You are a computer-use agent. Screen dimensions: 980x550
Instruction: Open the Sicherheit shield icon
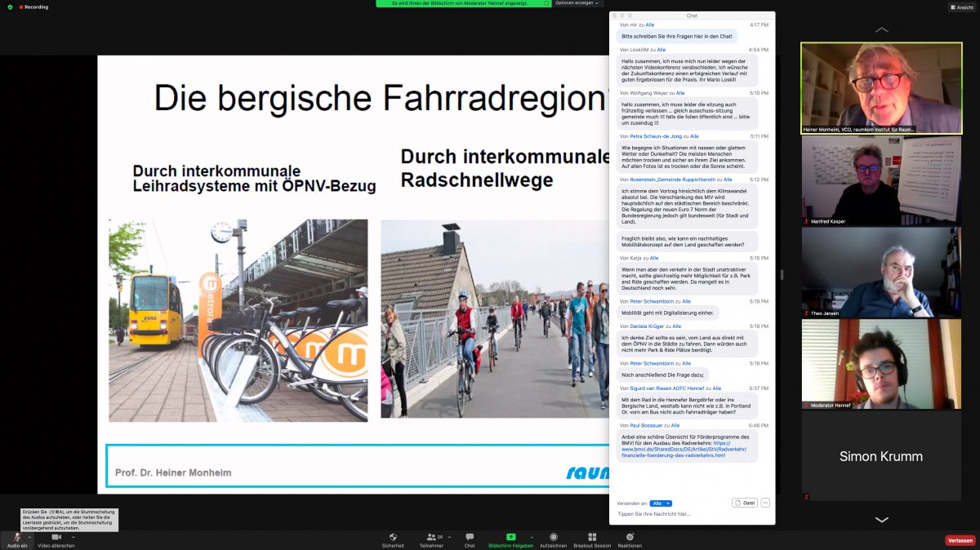[393, 537]
